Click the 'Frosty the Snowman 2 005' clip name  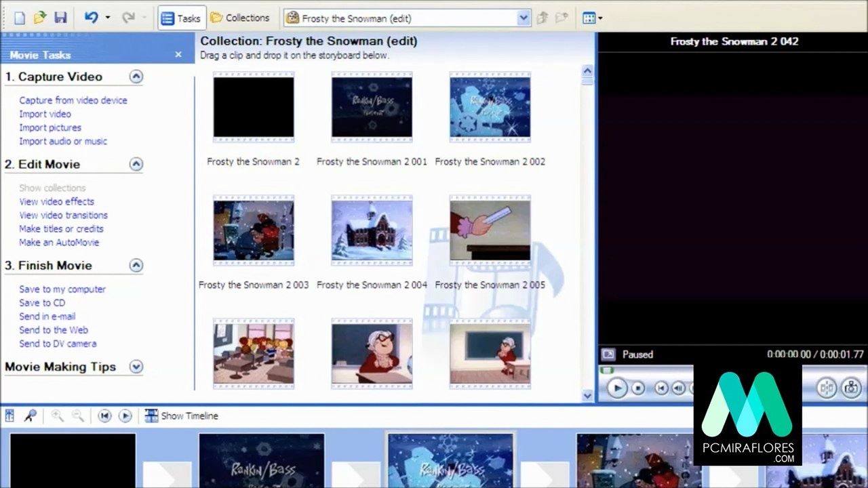point(490,285)
